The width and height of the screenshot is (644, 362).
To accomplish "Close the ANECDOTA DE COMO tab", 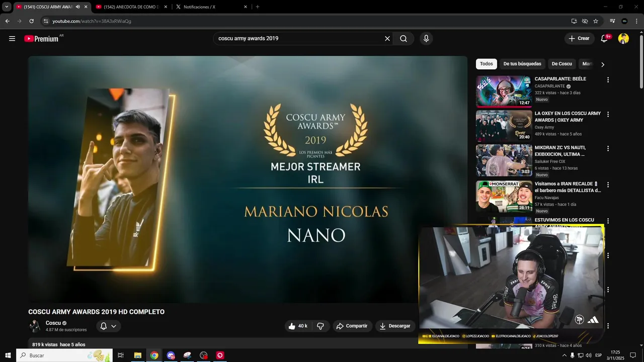I will point(166,7).
